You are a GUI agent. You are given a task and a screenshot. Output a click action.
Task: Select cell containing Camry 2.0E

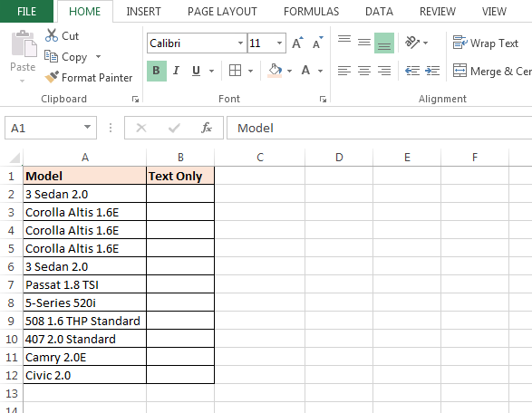85,357
